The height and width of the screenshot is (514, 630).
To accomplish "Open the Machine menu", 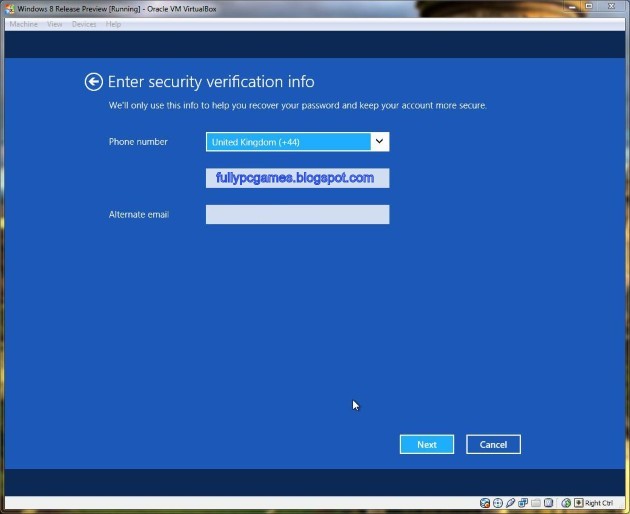I will [24, 25].
